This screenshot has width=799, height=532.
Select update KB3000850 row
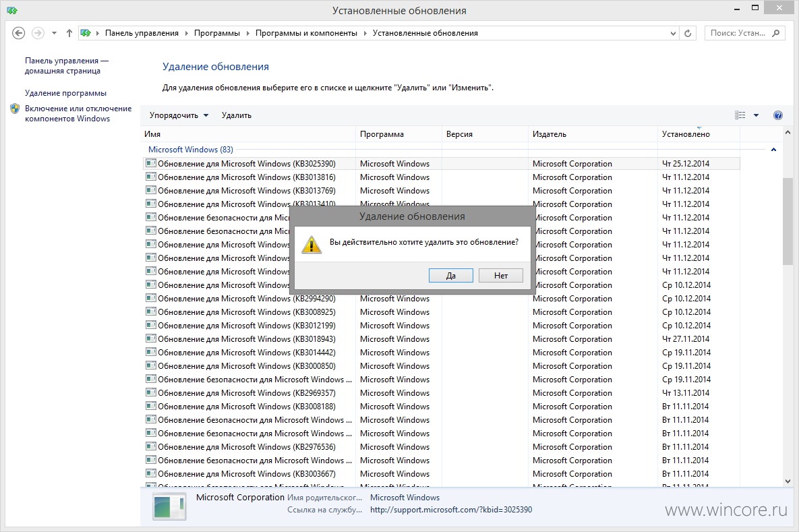pos(441,366)
